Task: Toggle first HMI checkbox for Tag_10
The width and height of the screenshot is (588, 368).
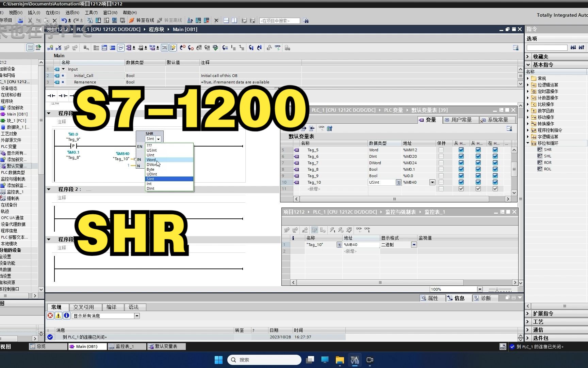Action: [461, 182]
